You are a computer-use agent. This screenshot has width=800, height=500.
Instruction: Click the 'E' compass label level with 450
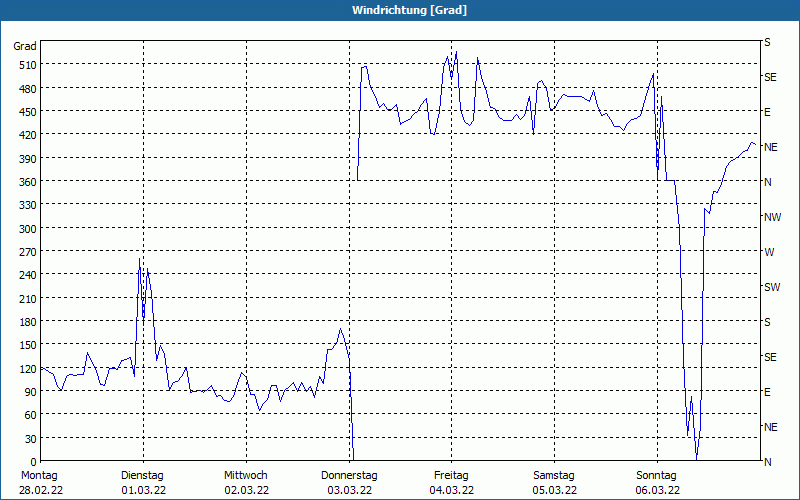click(x=767, y=112)
